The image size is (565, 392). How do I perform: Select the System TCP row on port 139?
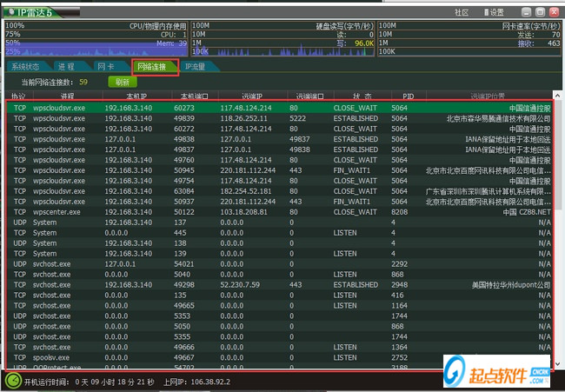[x=279, y=254]
